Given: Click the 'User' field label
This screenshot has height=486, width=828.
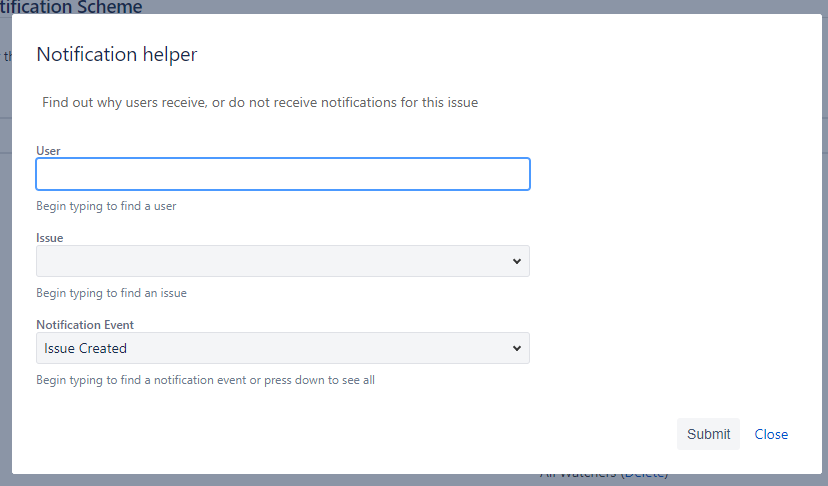Looking at the screenshot, I should click(x=48, y=151).
